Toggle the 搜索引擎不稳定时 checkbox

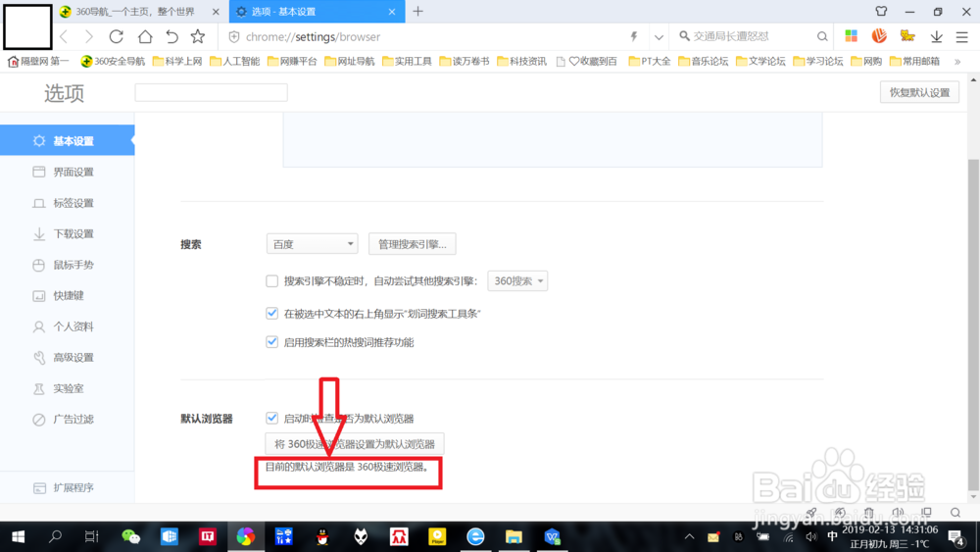271,281
